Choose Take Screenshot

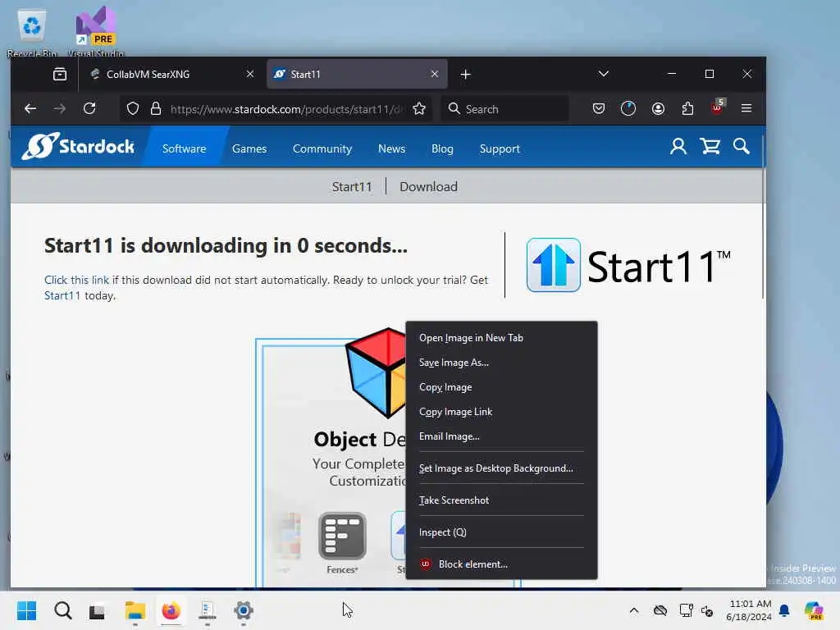[x=501, y=500]
